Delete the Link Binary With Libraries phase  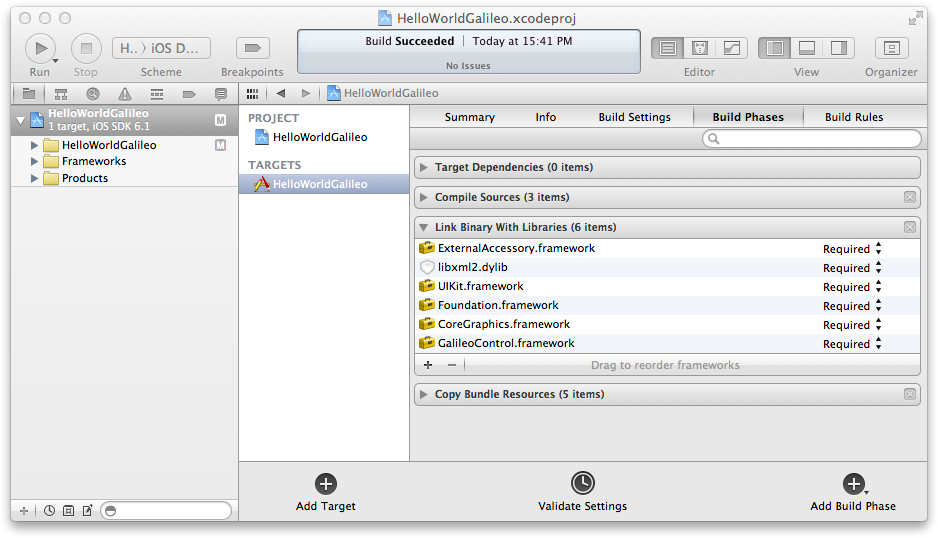[910, 227]
